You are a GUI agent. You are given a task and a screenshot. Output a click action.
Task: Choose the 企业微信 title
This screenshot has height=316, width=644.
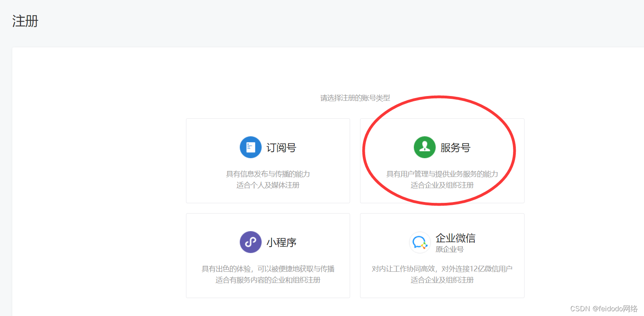455,238
